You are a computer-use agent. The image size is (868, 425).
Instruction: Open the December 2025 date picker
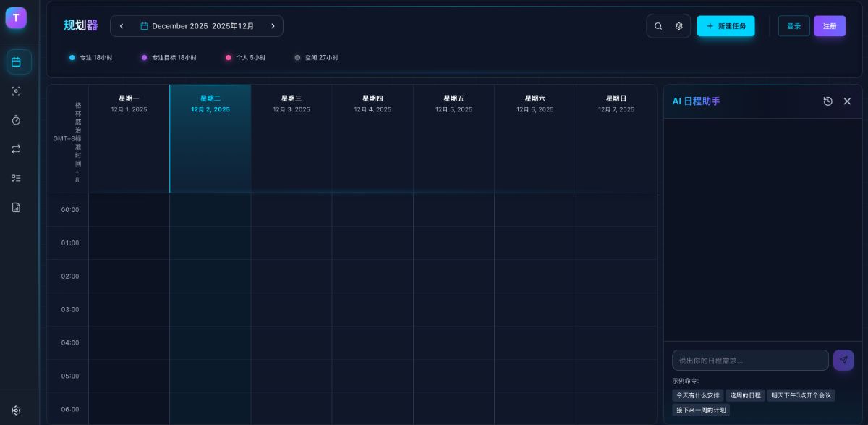[197, 26]
